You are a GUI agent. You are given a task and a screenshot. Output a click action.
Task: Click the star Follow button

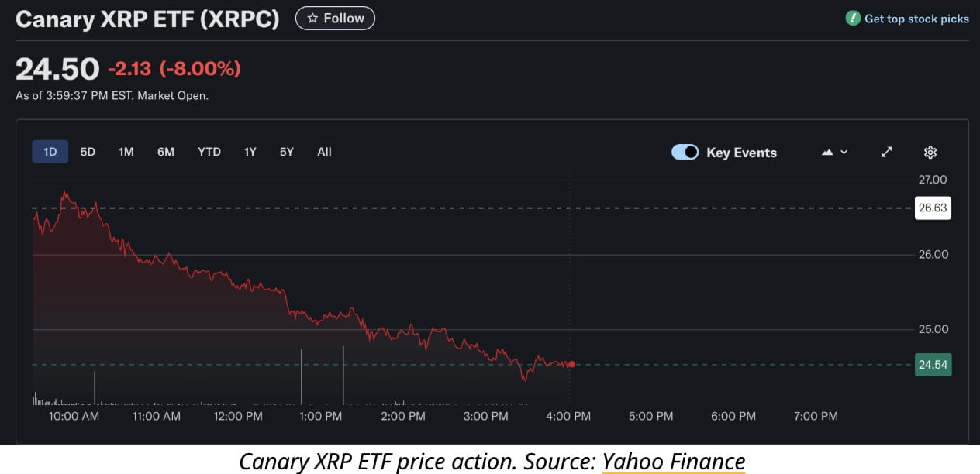point(335,19)
